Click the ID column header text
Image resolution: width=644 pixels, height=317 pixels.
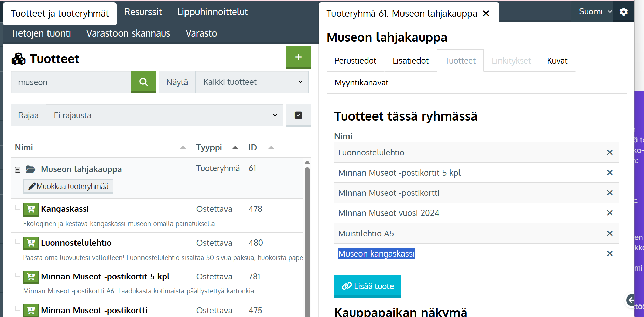pyautogui.click(x=252, y=148)
